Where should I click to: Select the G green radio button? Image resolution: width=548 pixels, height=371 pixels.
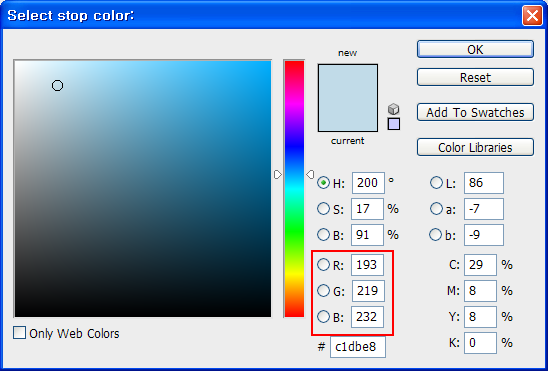(x=323, y=290)
